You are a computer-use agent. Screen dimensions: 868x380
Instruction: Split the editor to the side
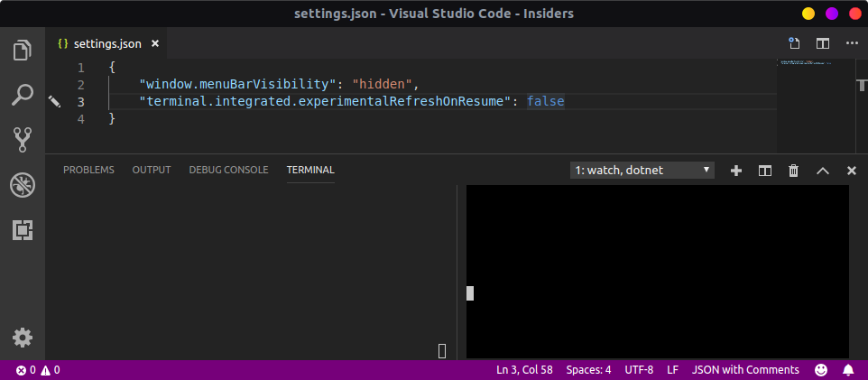(823, 43)
